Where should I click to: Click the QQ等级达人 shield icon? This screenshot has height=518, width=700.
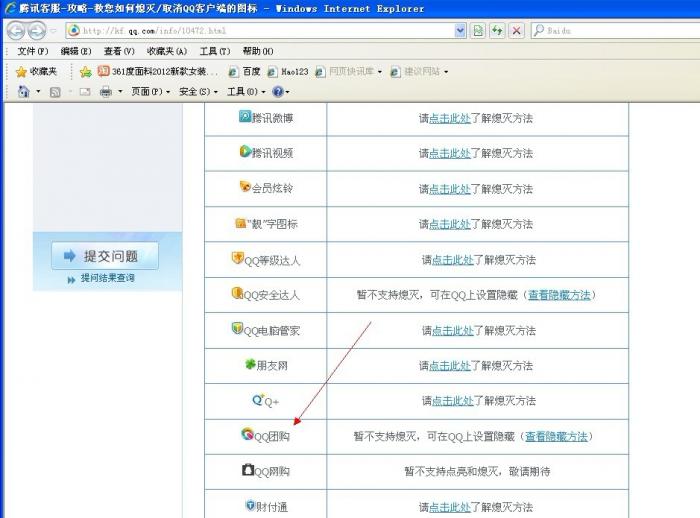pyautogui.click(x=238, y=258)
